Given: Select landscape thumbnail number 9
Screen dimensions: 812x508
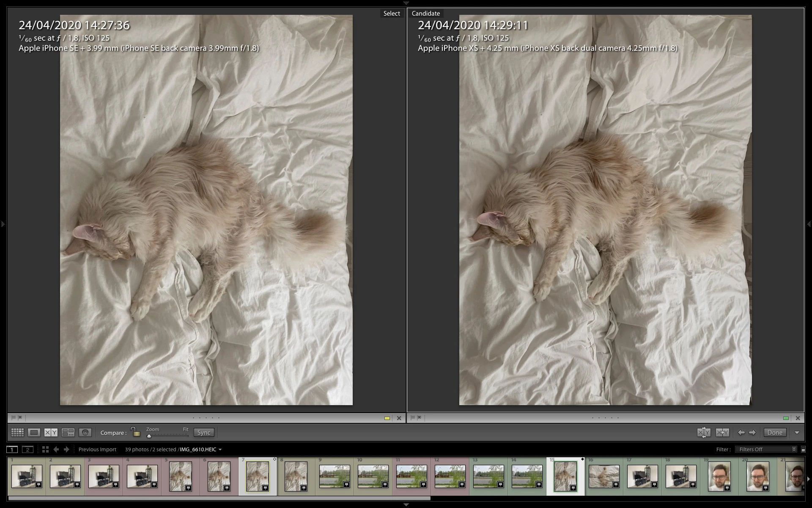Looking at the screenshot, I should coord(335,476).
